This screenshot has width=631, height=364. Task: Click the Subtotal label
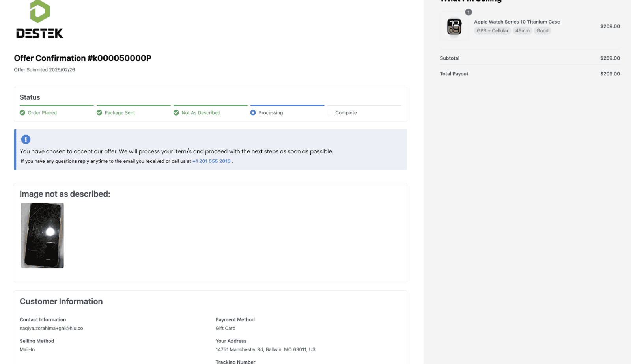(450, 58)
